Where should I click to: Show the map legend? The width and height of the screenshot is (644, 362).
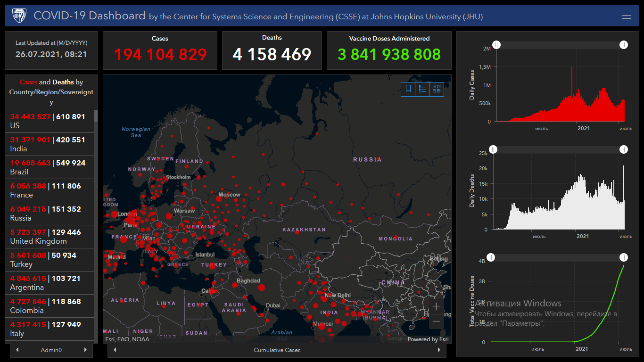422,89
